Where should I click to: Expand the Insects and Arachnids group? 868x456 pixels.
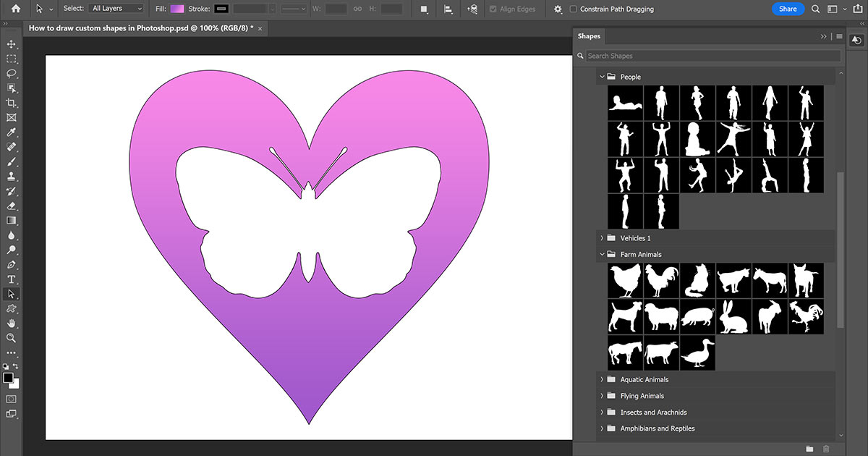tap(602, 412)
